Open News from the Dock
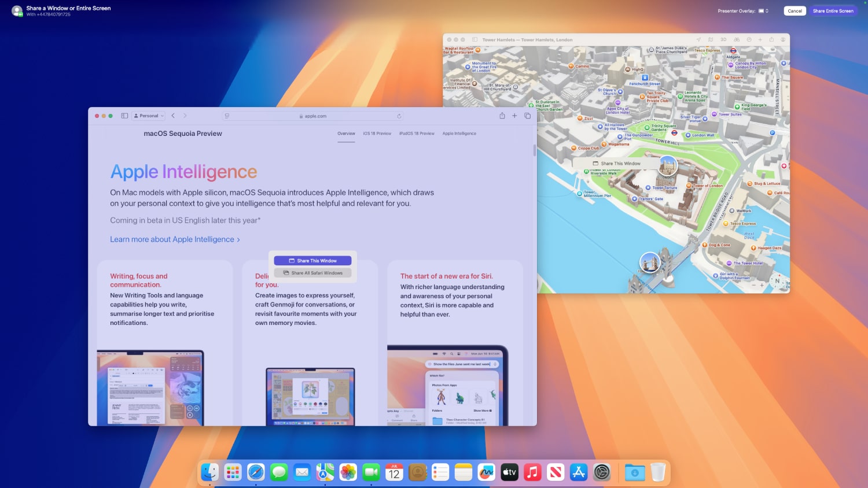This screenshot has height=488, width=868. tap(556, 472)
